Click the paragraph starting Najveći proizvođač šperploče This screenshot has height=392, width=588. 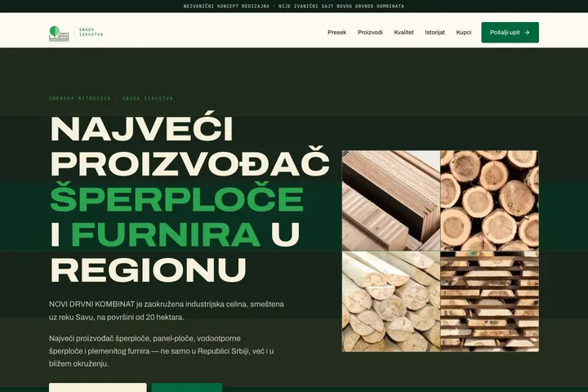coord(161,351)
